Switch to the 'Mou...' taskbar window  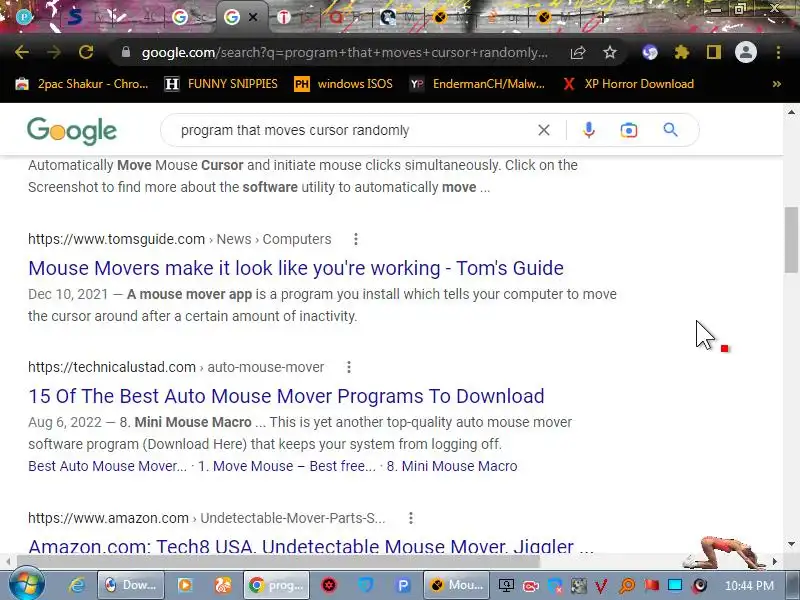pos(457,585)
